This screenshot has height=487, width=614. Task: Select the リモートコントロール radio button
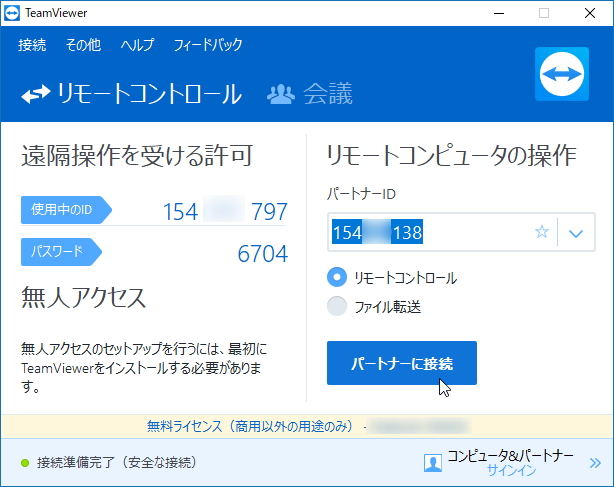point(337,277)
